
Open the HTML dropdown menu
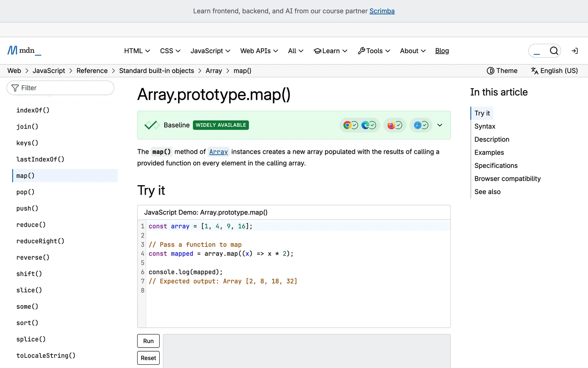tap(137, 51)
